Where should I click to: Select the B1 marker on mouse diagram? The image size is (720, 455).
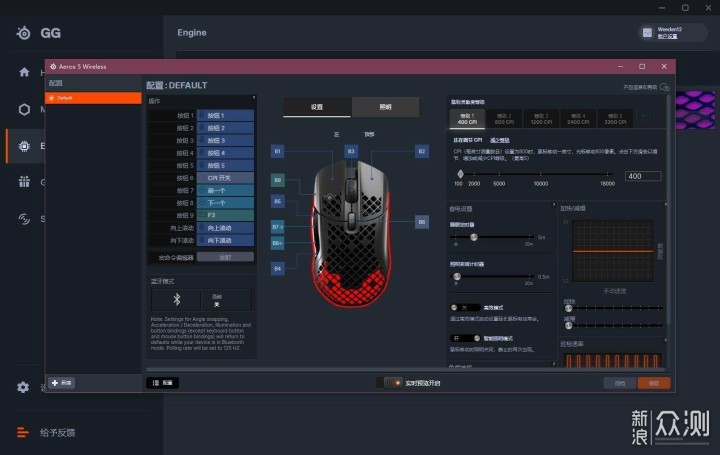tap(277, 151)
